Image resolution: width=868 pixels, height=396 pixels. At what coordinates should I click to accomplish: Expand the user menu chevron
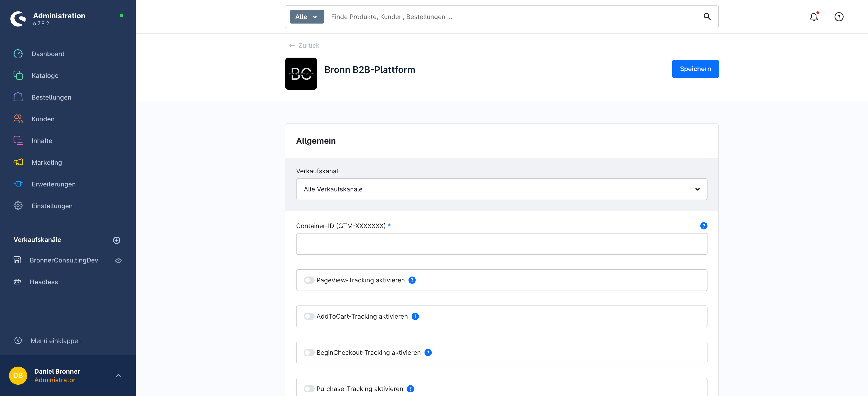point(118,375)
